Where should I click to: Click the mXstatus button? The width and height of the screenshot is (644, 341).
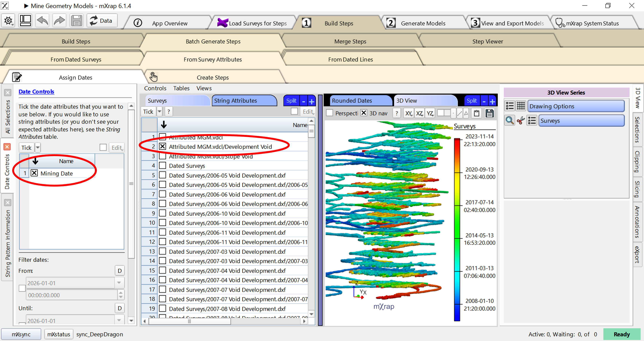(x=59, y=334)
